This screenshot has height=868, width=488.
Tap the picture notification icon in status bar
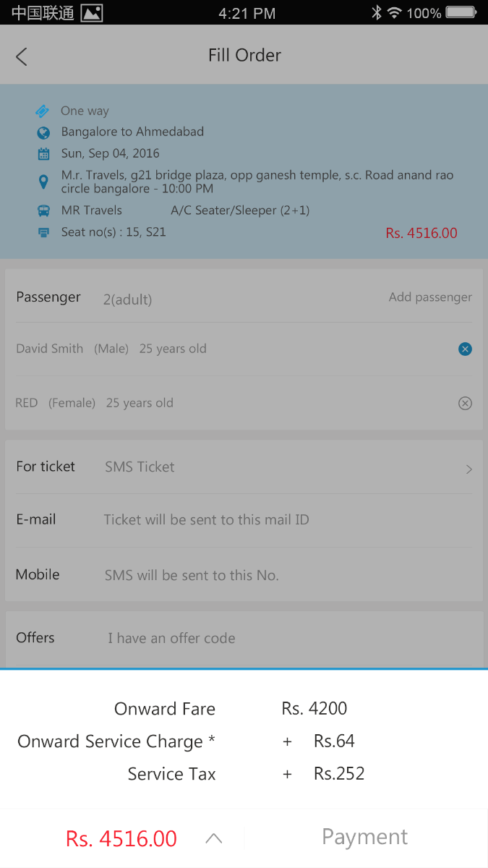[x=92, y=12]
